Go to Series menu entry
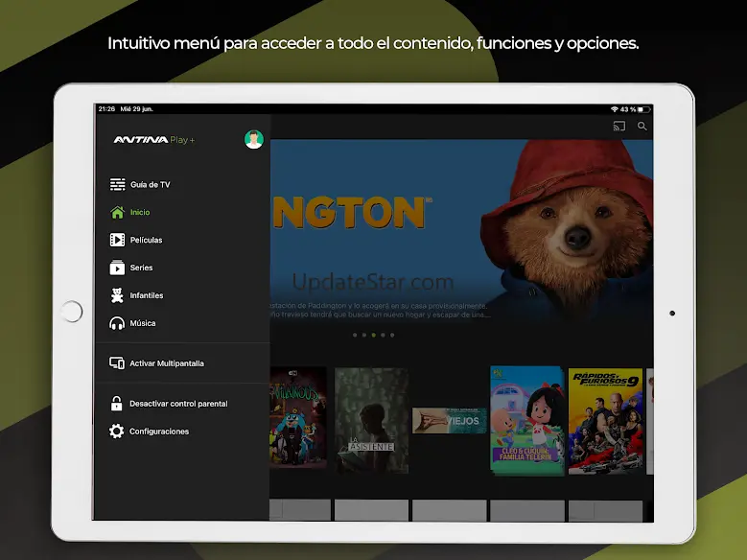 tap(142, 268)
